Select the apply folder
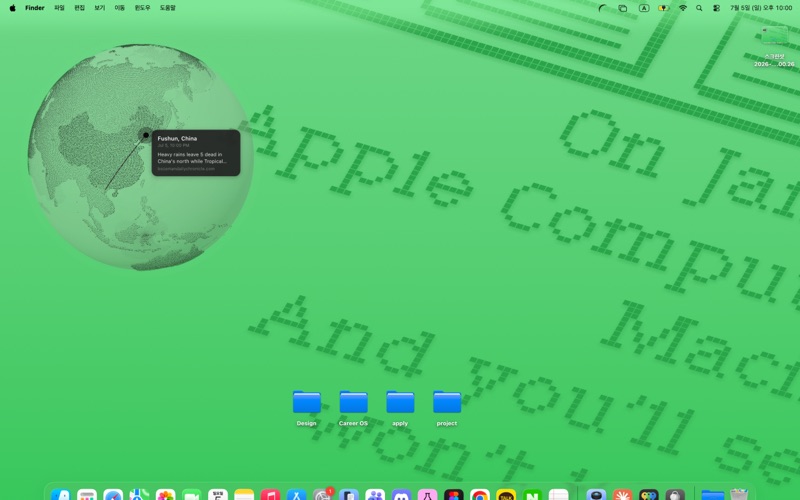The height and width of the screenshot is (500, 800). point(400,402)
